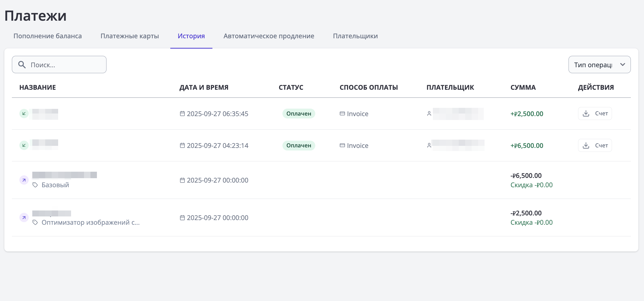Go to Автоматическое продление tab
644x301 pixels.
click(269, 36)
